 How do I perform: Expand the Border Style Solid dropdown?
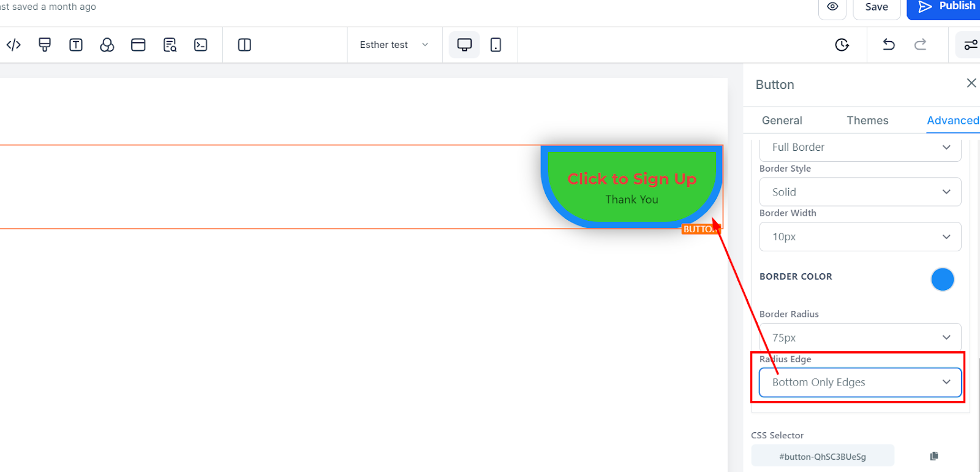pyautogui.click(x=860, y=192)
